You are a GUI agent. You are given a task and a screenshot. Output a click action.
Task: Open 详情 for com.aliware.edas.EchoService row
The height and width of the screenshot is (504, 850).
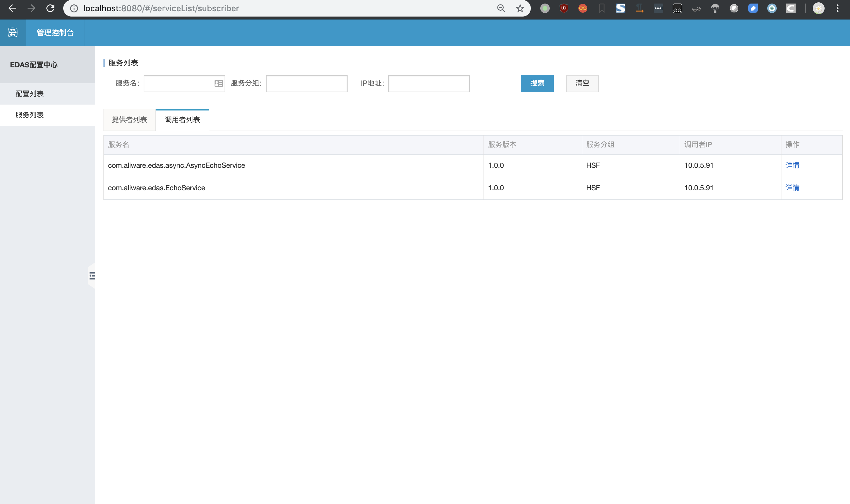click(792, 188)
